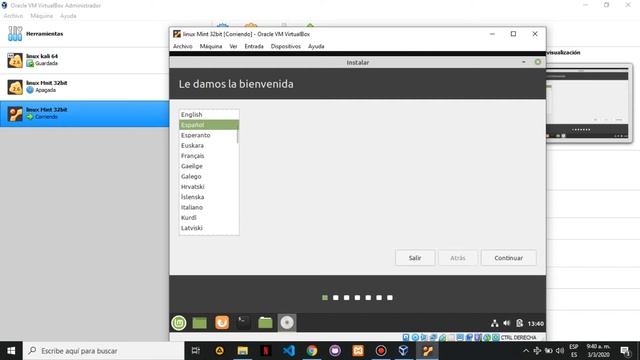Choose English in the language list
Screen dimensions: 640x360
click(209, 114)
